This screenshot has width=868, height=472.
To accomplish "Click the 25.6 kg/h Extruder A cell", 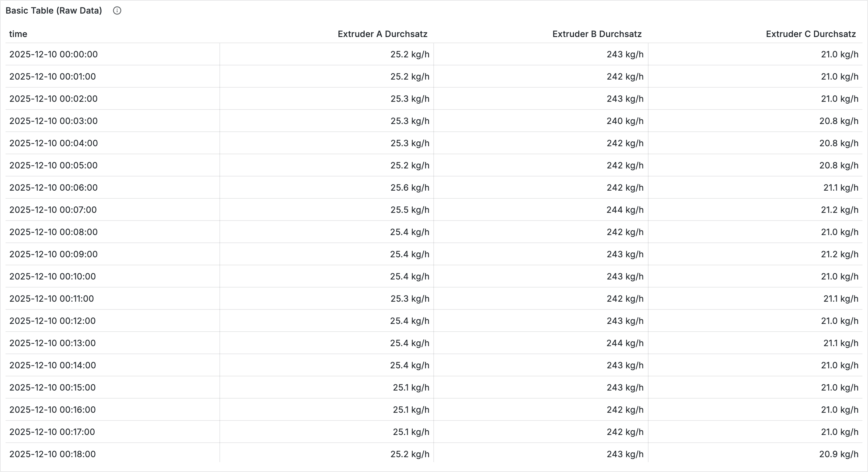I will click(409, 188).
